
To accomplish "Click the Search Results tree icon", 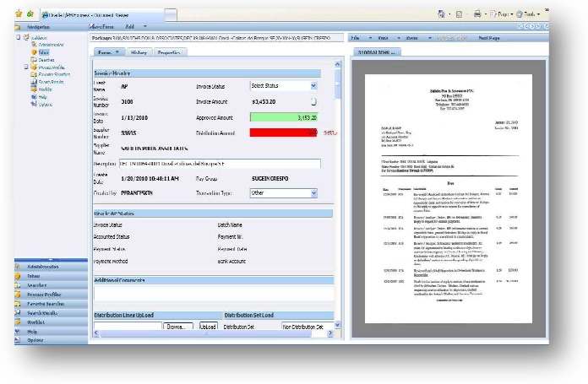I will coord(34,82).
